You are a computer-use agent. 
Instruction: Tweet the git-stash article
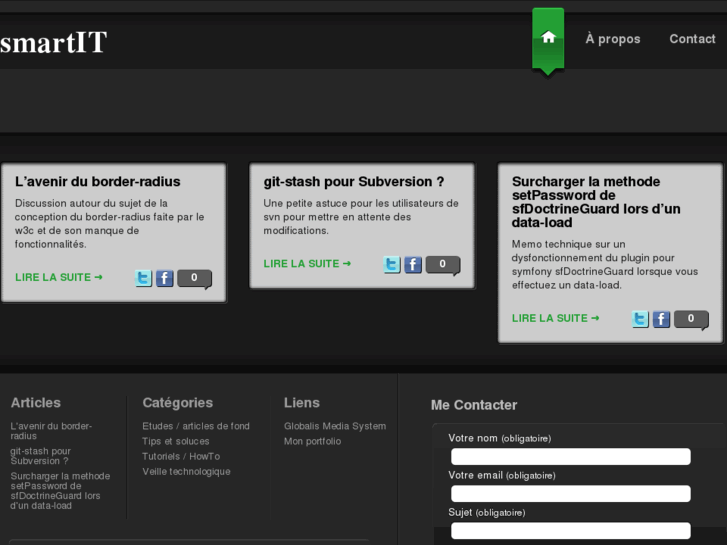392,265
